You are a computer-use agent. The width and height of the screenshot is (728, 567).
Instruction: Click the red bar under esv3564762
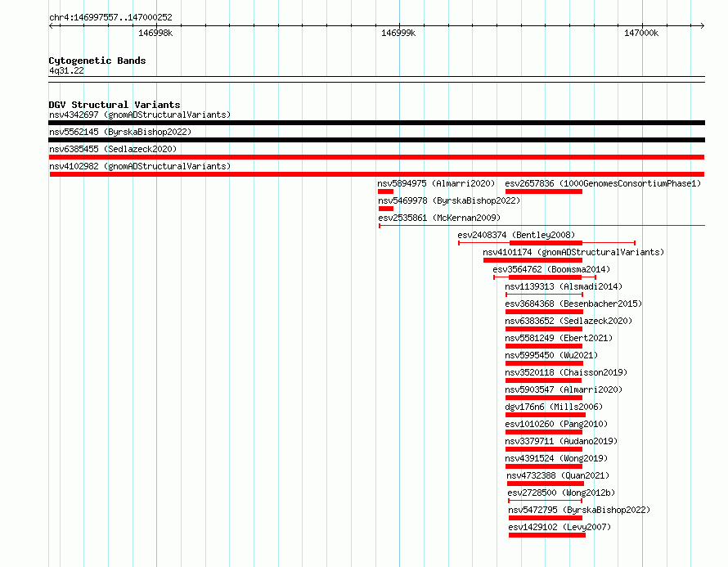545,277
